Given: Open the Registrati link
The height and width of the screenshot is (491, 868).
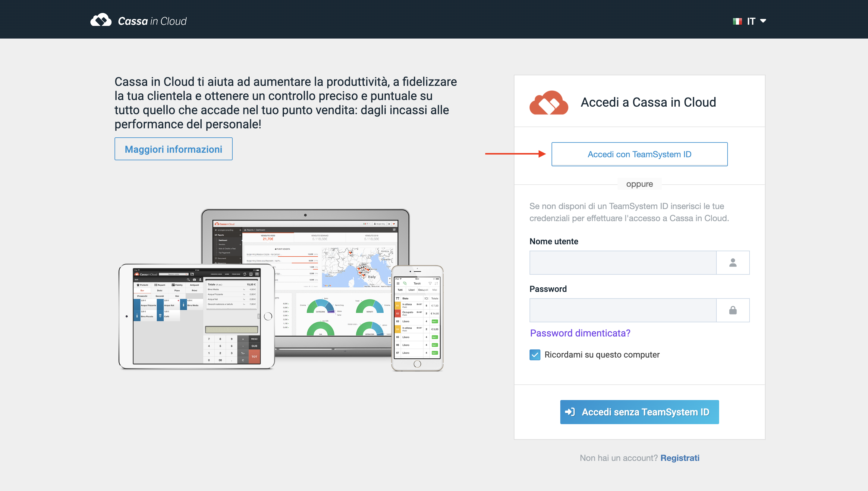Looking at the screenshot, I should tap(680, 458).
